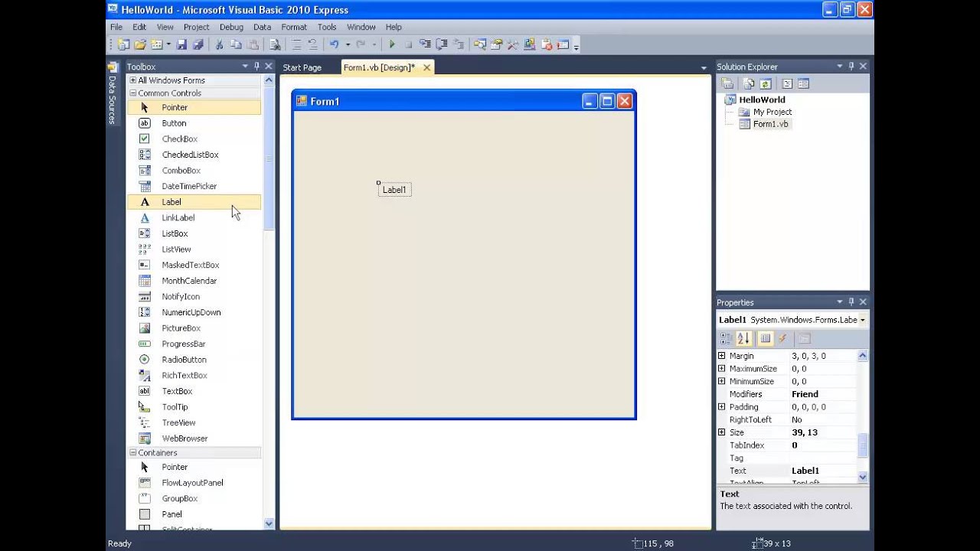Open the Properties Window toolbar icon

[496, 44]
